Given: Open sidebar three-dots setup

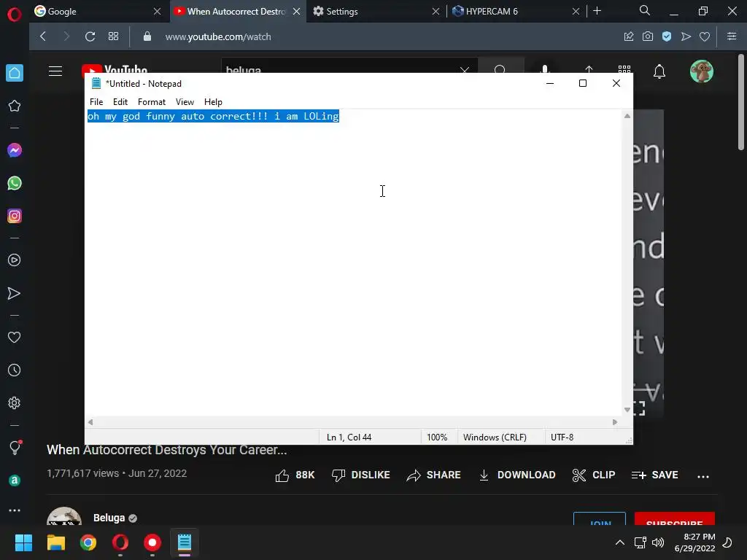Looking at the screenshot, I should tap(15, 510).
